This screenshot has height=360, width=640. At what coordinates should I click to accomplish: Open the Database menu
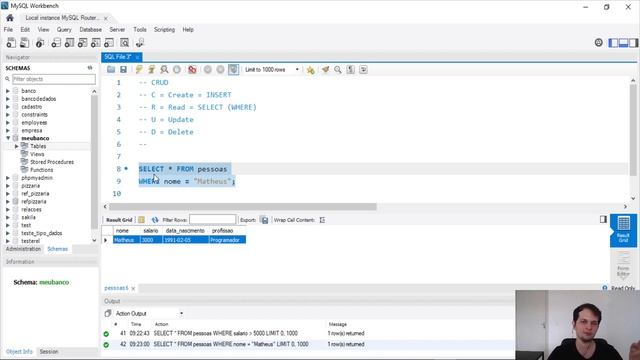tap(91, 30)
